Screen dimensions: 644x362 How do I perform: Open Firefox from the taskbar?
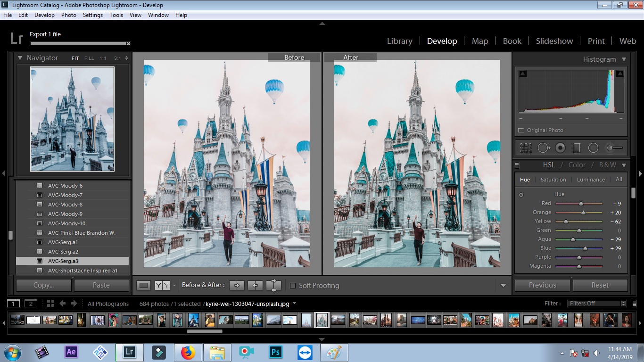coord(187,353)
